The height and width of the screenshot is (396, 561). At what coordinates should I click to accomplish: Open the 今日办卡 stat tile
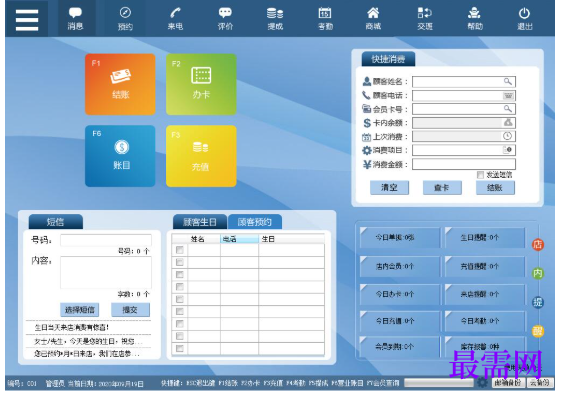coord(399,294)
